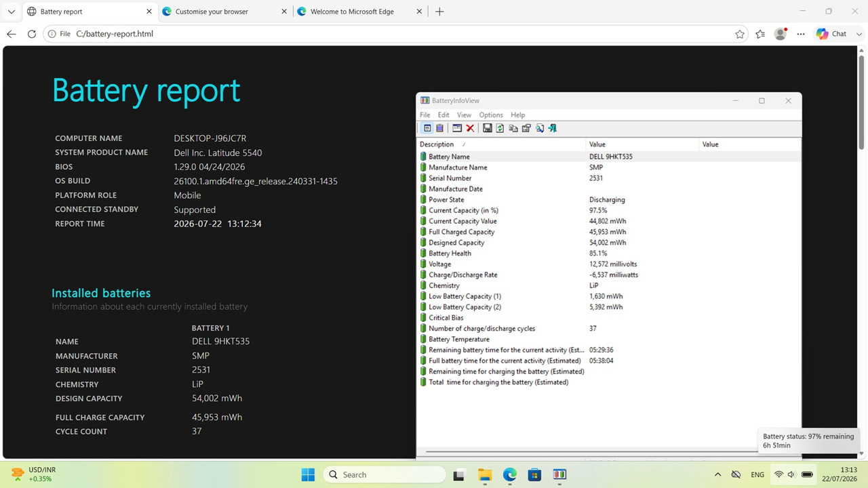The image size is (868, 488).
Task: Click the Copy Selected Items icon
Action: point(513,128)
